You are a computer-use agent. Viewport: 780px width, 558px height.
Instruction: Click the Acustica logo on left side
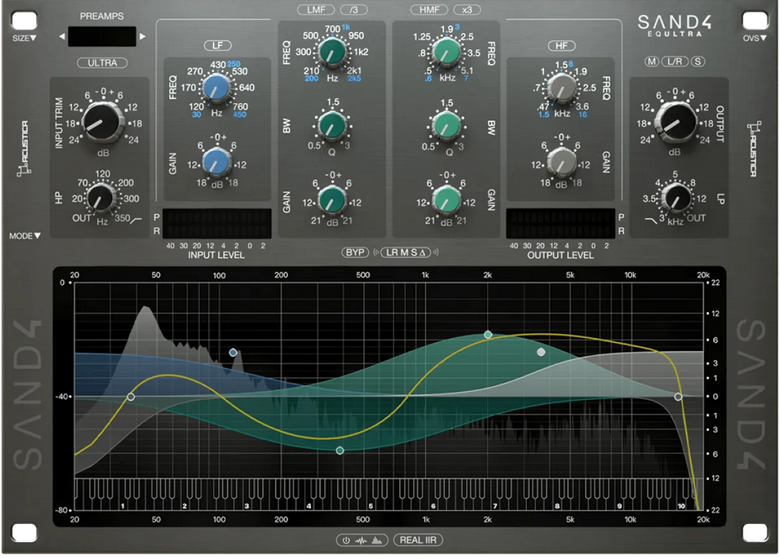23,149
